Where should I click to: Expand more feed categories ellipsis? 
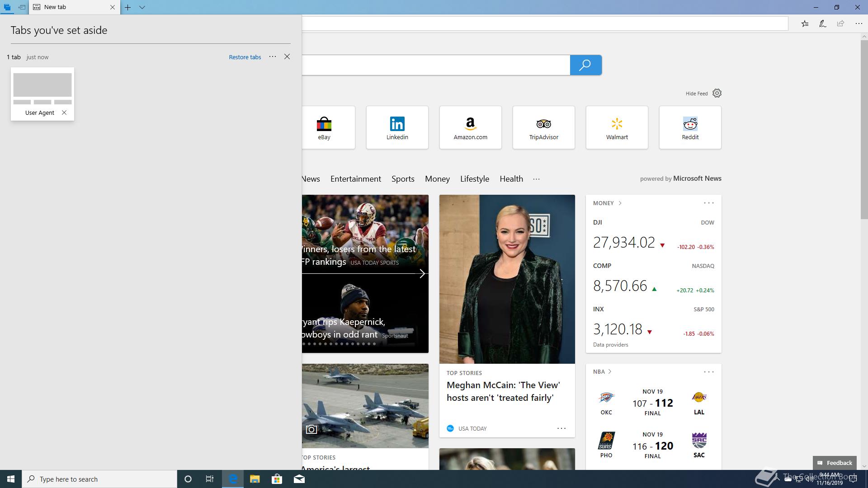(x=536, y=179)
